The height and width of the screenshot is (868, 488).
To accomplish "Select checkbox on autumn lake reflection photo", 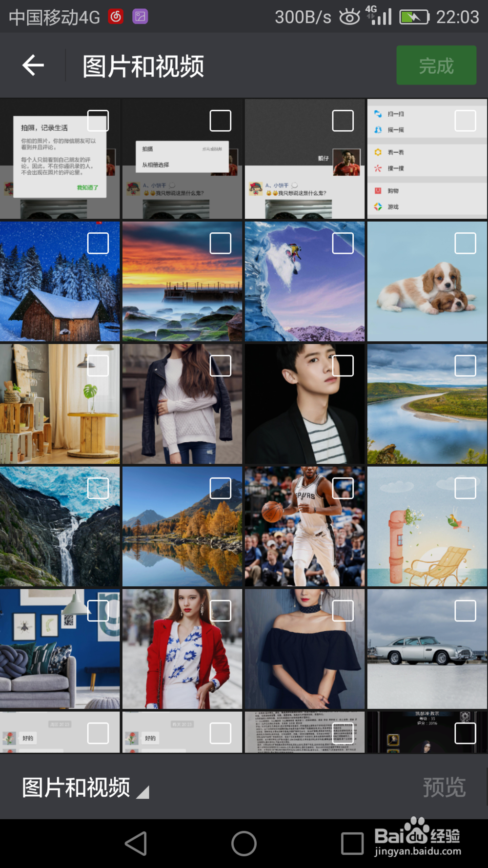I will tap(221, 488).
